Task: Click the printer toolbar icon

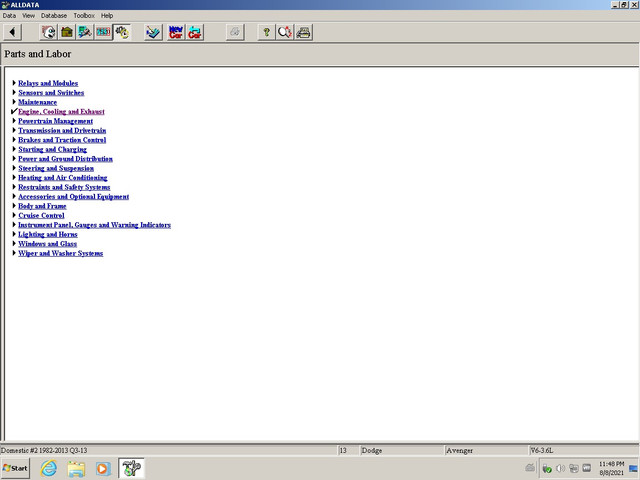Action: point(303,32)
